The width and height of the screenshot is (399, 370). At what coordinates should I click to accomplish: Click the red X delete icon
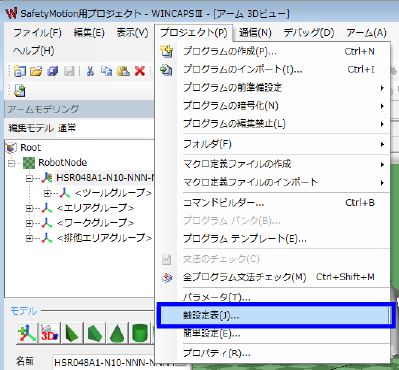click(140, 71)
